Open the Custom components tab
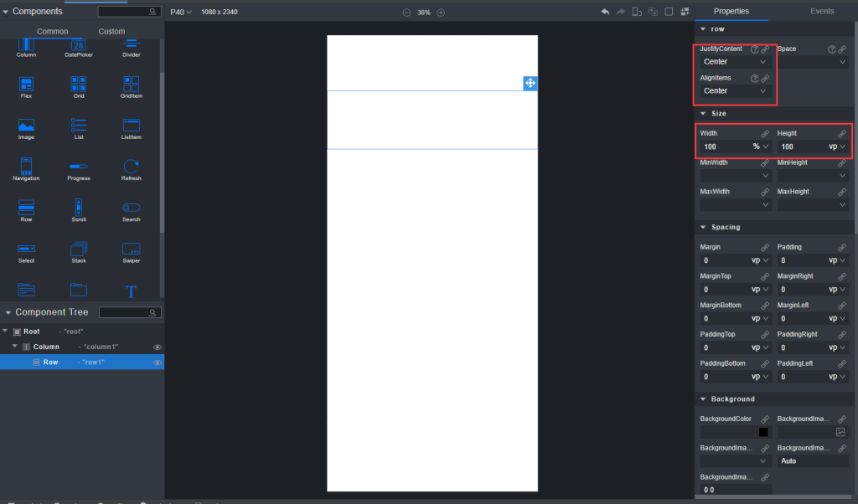 coord(111,31)
